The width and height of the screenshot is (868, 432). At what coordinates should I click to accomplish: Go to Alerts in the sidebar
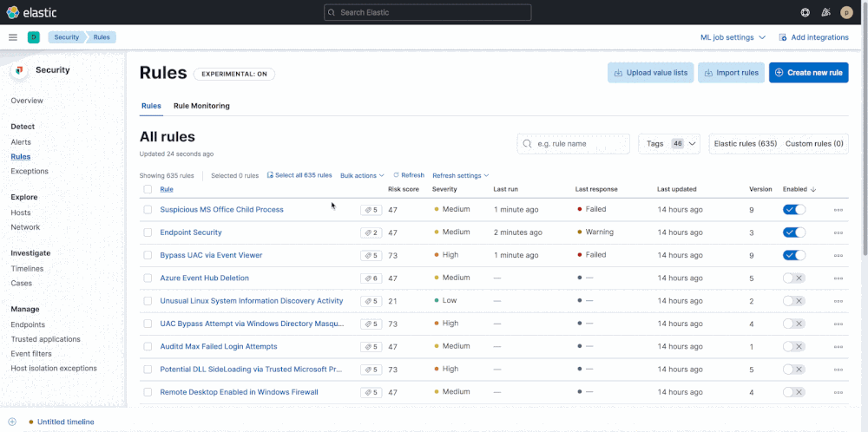21,142
